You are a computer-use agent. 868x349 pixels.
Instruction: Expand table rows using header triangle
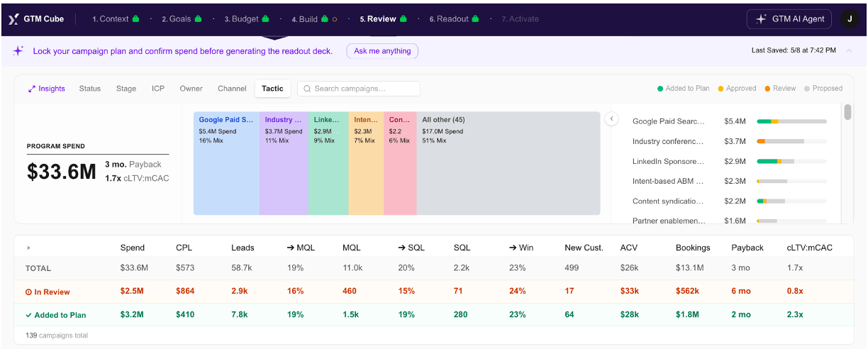pyautogui.click(x=29, y=248)
